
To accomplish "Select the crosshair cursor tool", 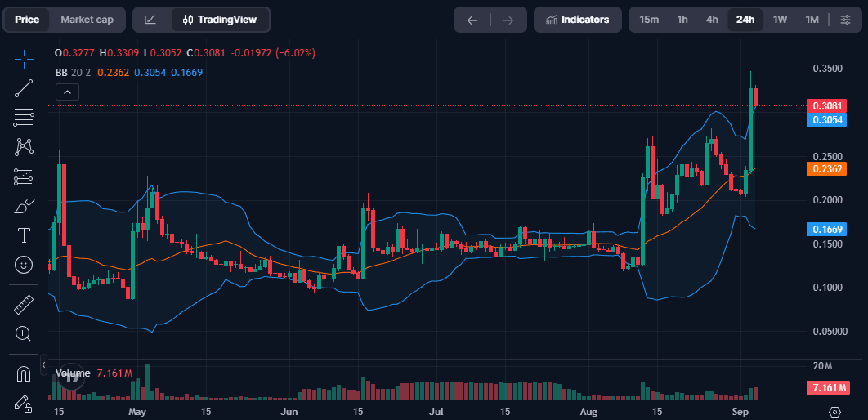I will [x=24, y=58].
